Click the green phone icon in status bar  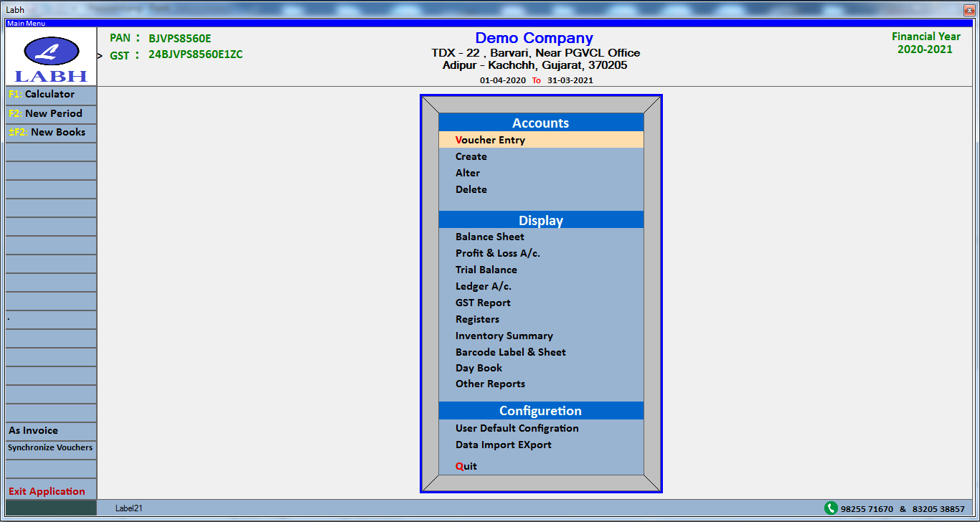coord(831,508)
